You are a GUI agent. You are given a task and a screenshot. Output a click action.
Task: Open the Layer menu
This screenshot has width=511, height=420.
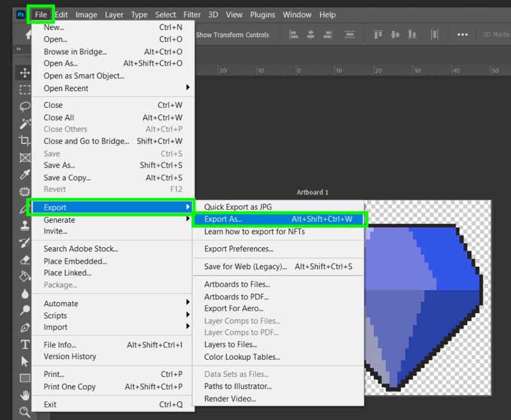(x=114, y=14)
